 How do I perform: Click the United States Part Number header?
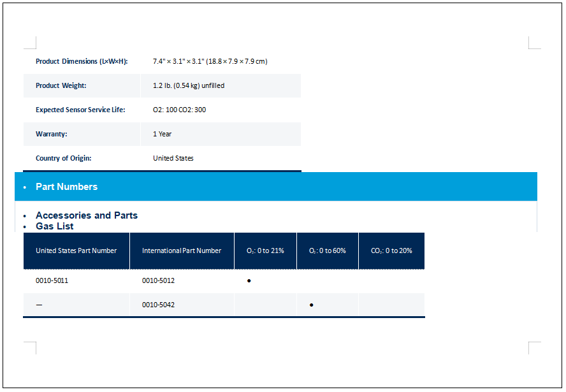(76, 250)
